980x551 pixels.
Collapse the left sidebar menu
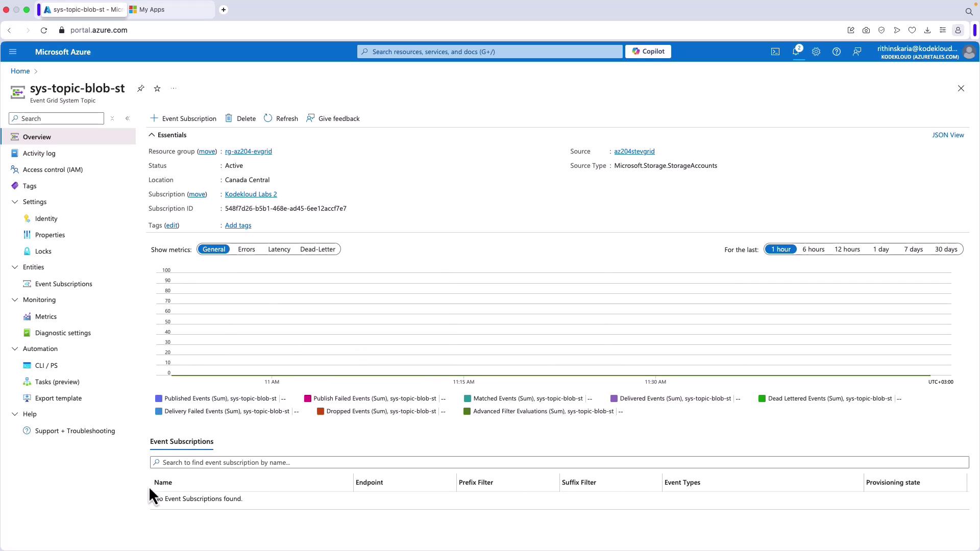click(128, 118)
